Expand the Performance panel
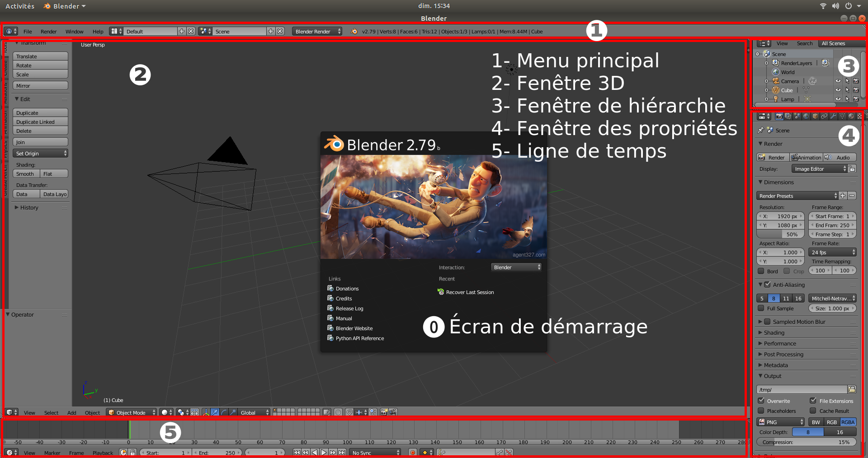Viewport: 868px width, 458px height. tap(779, 343)
